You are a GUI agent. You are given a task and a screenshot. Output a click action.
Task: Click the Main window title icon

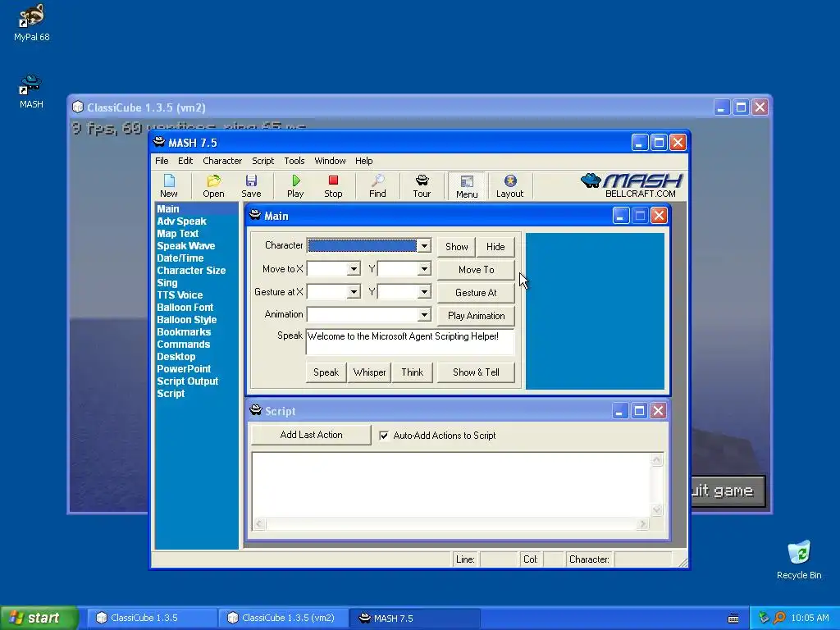tap(255, 216)
